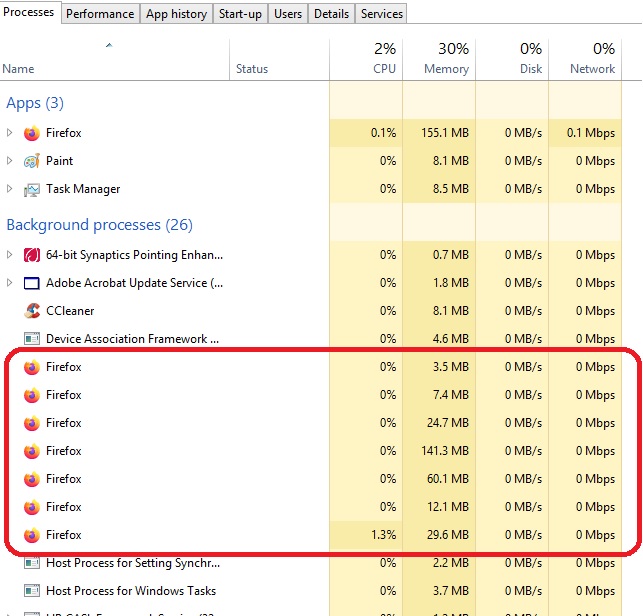Open the Users tab

coord(288,14)
